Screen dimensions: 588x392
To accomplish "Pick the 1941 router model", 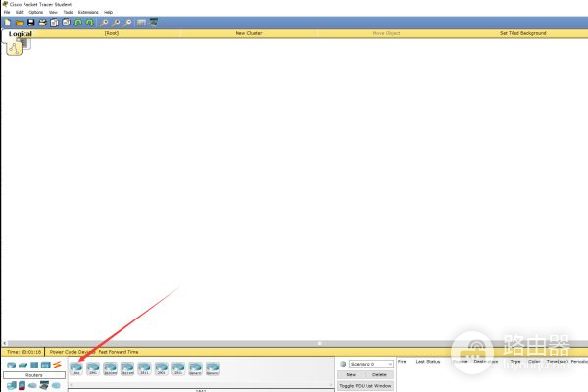I will pos(93,368).
